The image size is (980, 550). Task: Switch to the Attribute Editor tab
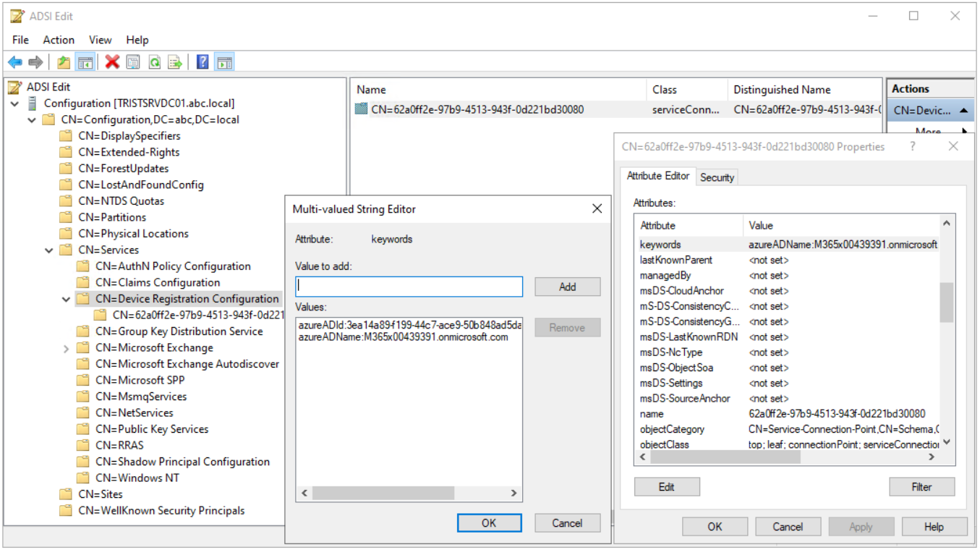coord(657,176)
